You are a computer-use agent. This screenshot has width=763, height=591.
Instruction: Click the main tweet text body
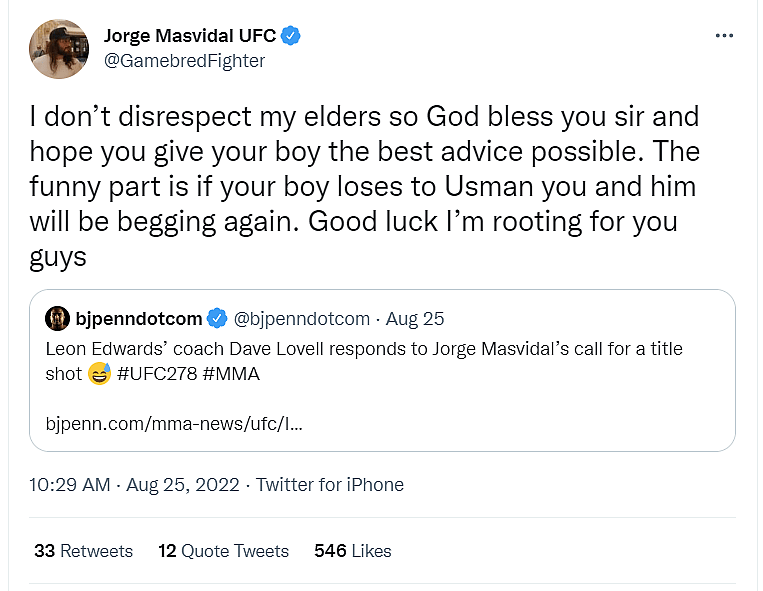click(360, 187)
